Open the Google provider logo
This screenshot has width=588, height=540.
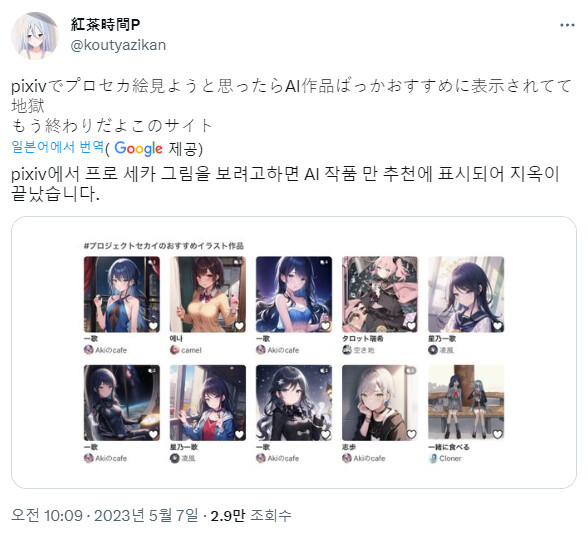[138, 148]
